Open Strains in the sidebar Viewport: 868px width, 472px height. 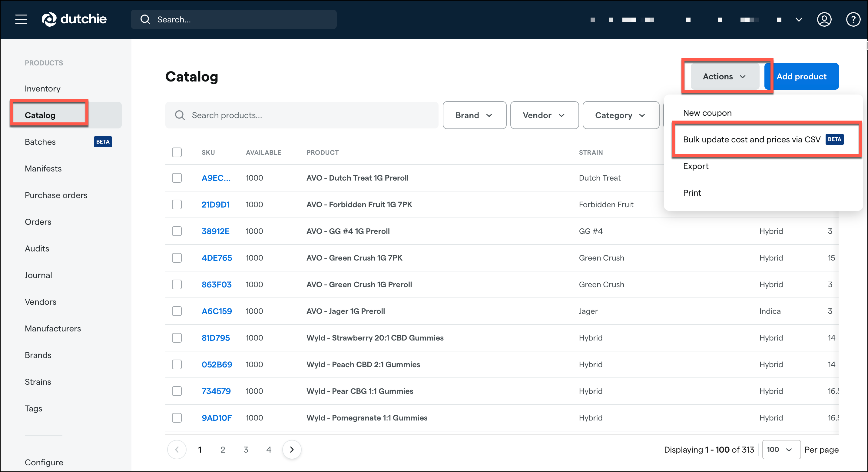click(x=38, y=381)
